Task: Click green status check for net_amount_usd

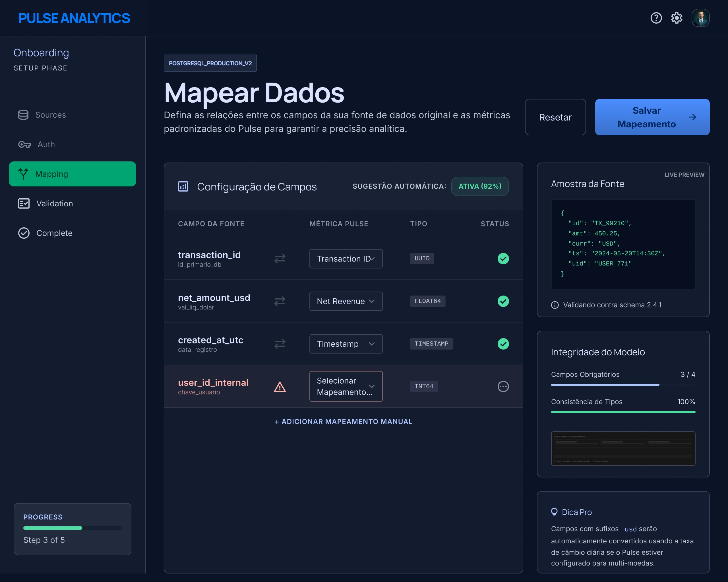Action: (x=503, y=301)
